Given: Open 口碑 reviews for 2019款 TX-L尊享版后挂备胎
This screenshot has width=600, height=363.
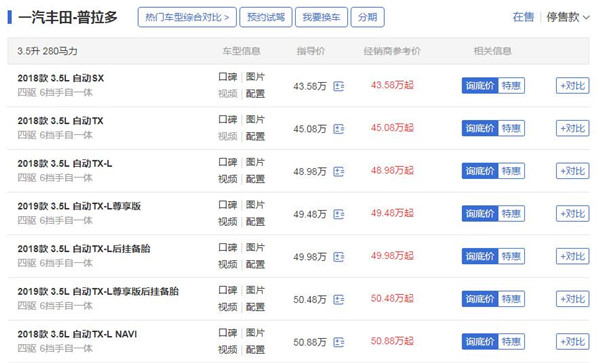Looking at the screenshot, I should [228, 290].
